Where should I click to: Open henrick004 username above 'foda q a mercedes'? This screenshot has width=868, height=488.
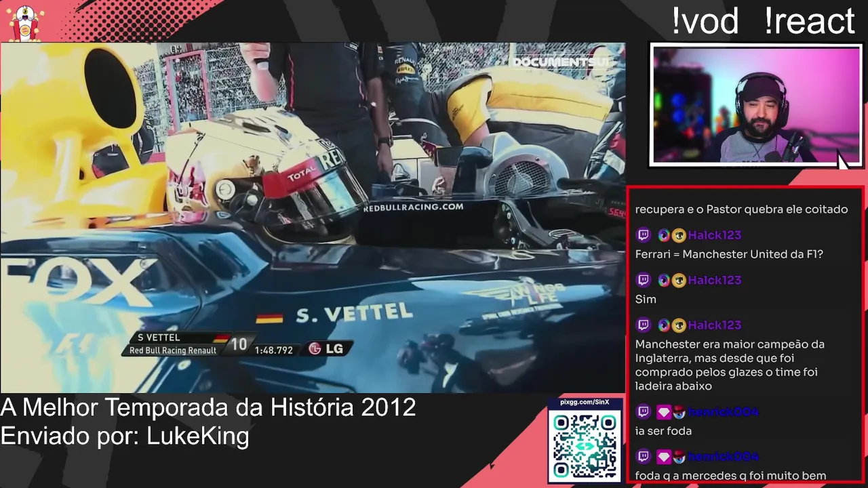click(723, 456)
